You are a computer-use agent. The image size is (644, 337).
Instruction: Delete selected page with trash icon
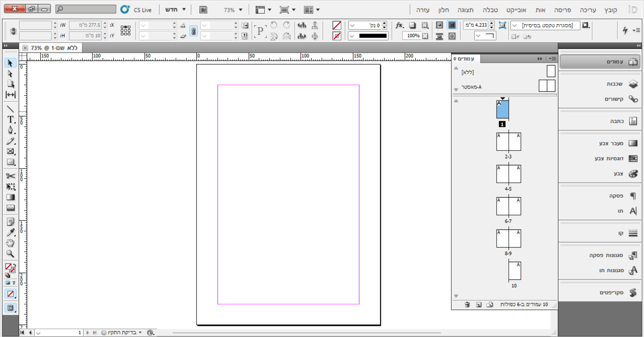[467, 304]
